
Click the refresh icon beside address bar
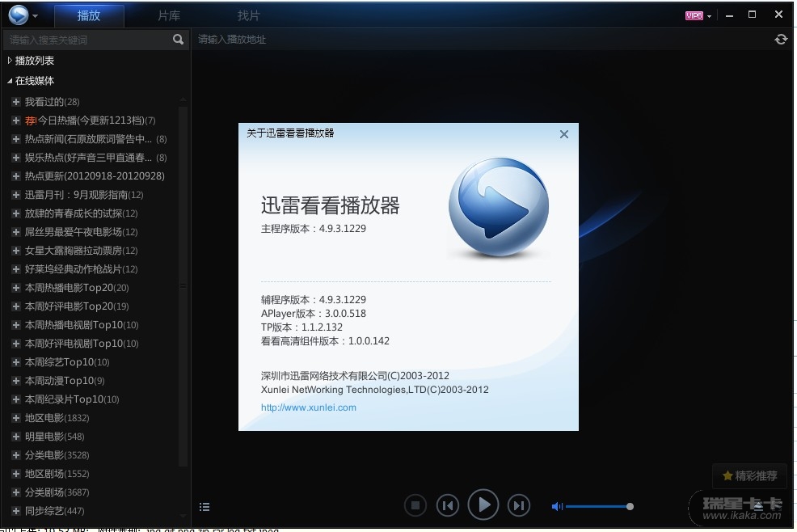tap(780, 39)
